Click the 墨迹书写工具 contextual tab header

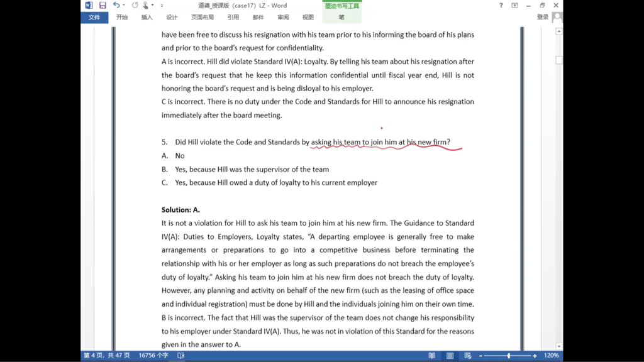click(x=341, y=6)
